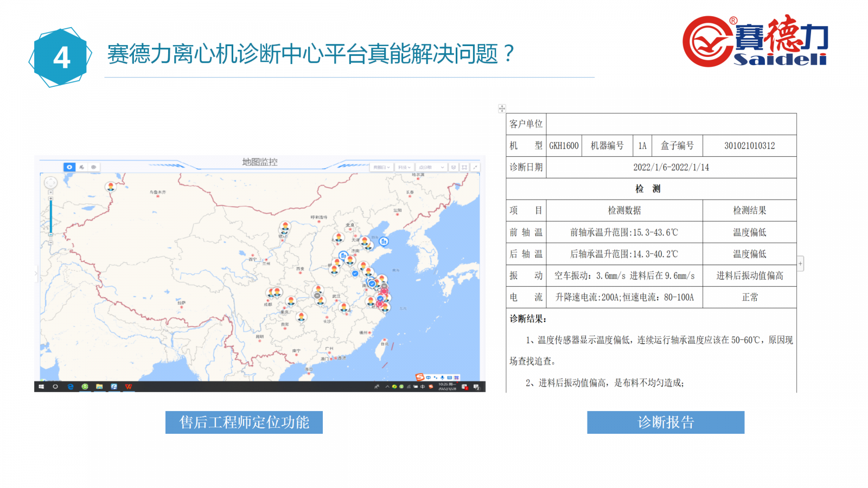The width and height of the screenshot is (868, 488).
Task: Click the 空车振动 data cell
Action: click(624, 275)
